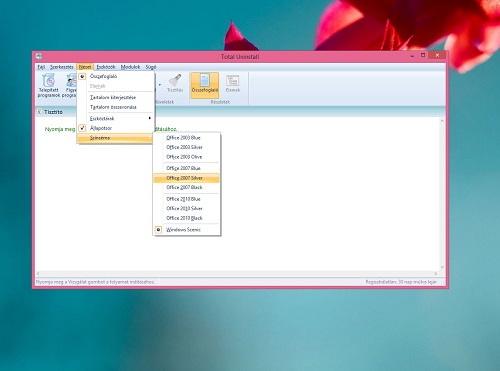Expand the Színséma submenu entry
This screenshot has height=371, width=500.
click(x=115, y=138)
